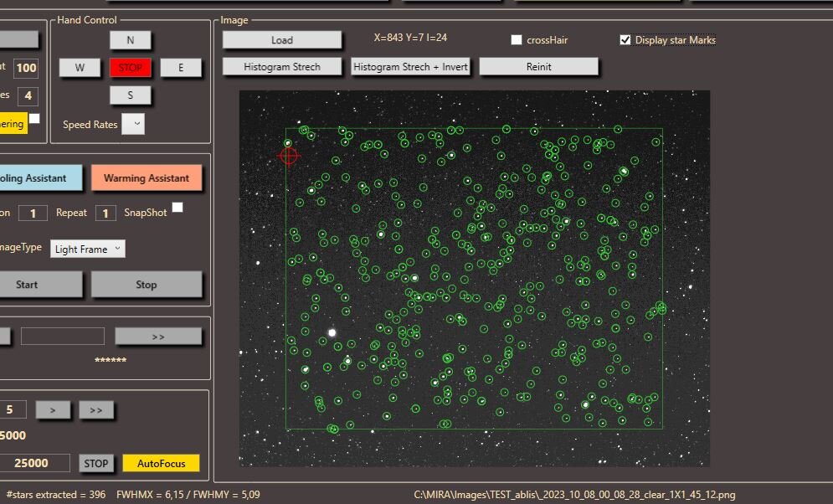The image size is (833, 504).
Task: Click Start to begin exposure
Action: 40,285
